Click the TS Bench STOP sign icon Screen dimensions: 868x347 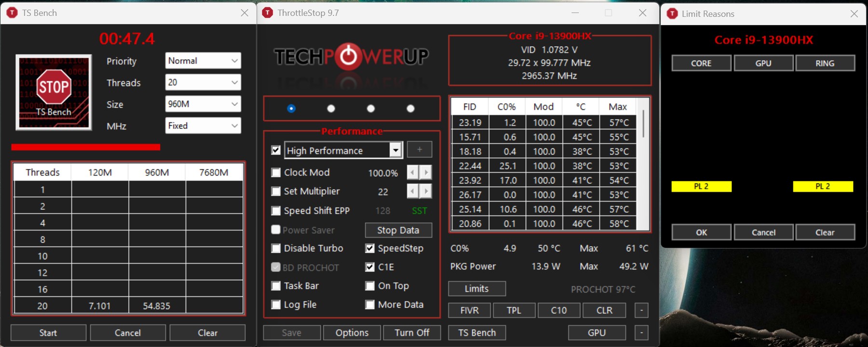coord(53,92)
